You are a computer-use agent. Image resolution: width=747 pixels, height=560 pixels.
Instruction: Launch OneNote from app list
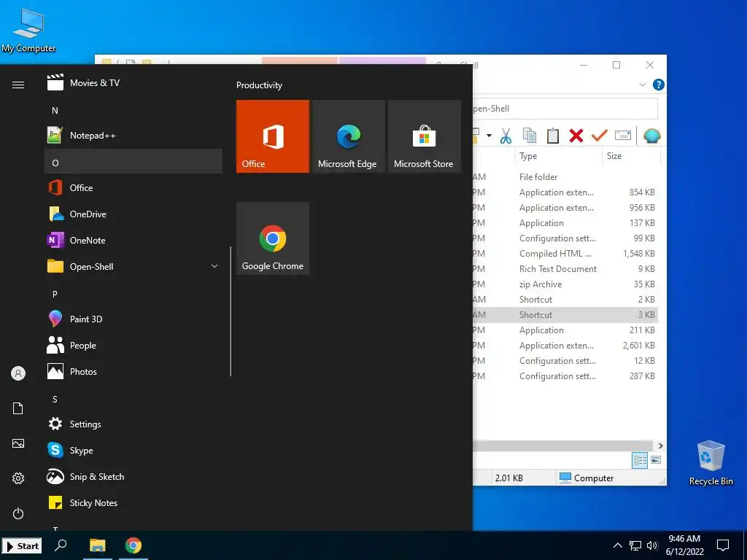(x=133, y=241)
